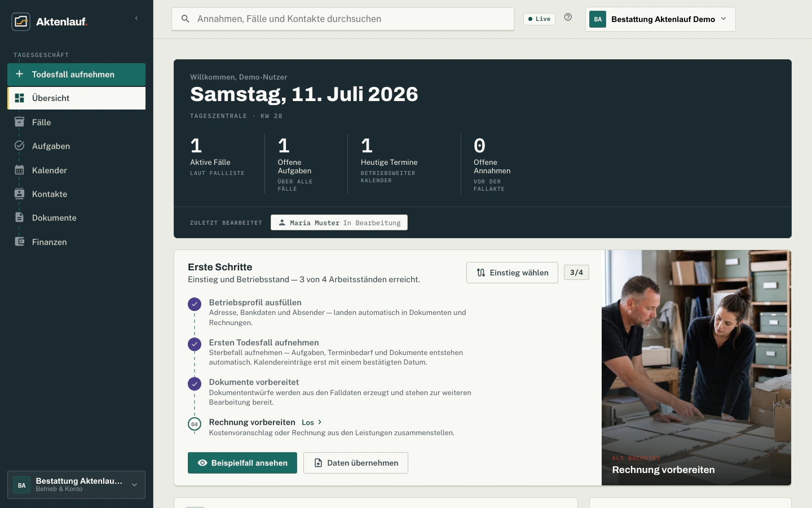This screenshot has width=812, height=508.
Task: Go to Aufgaben in the sidebar
Action: coord(76,146)
